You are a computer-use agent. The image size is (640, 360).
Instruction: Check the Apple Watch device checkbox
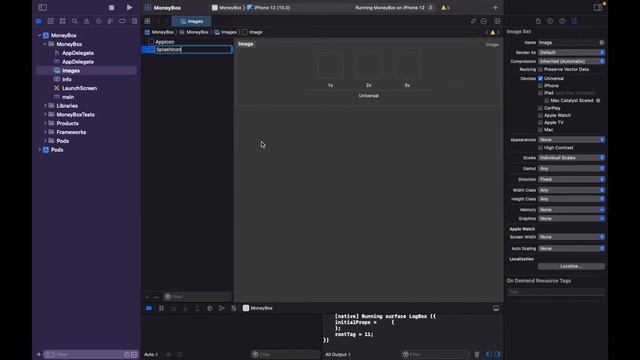pos(540,115)
